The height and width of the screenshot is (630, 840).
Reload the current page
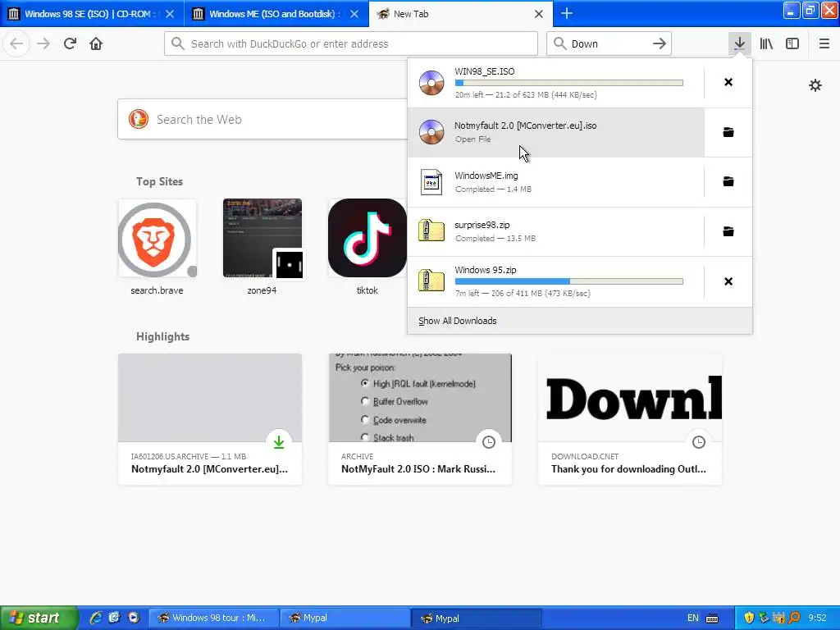click(70, 43)
